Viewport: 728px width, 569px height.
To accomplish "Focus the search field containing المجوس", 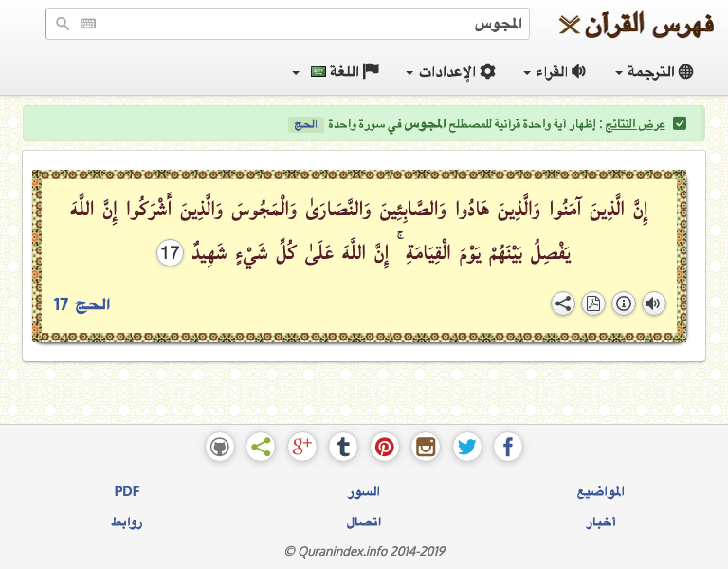I will (x=287, y=24).
